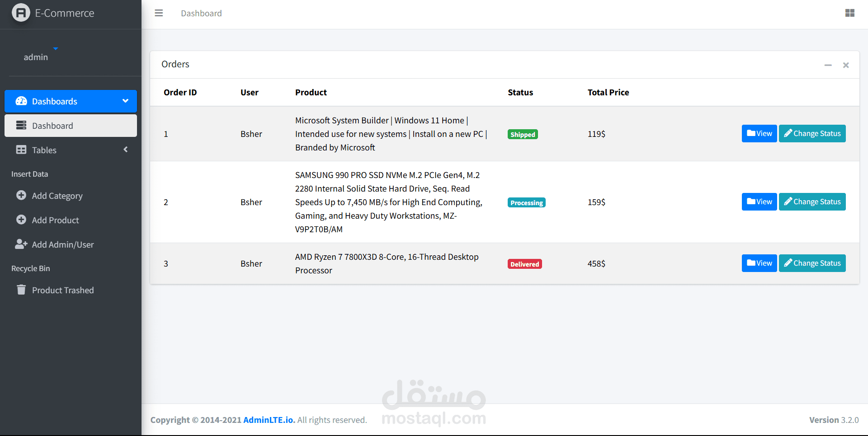868x436 pixels.
Task: View order 3 for AMD Ryzen 7
Action: coord(759,263)
